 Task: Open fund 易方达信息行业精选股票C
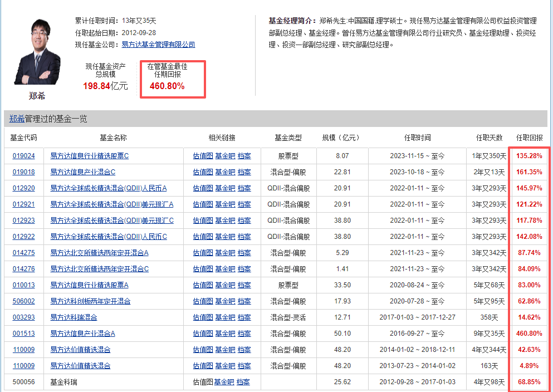pyautogui.click(x=90, y=156)
